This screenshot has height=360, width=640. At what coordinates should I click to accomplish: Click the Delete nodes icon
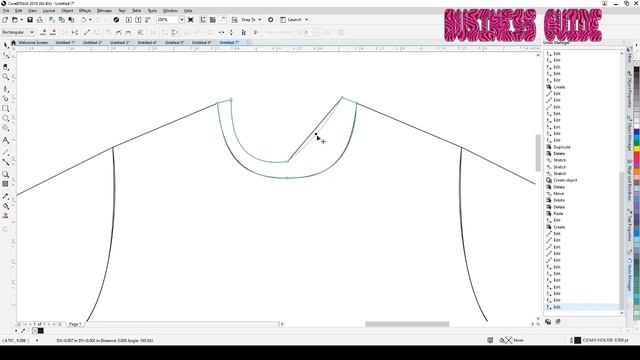point(53,32)
